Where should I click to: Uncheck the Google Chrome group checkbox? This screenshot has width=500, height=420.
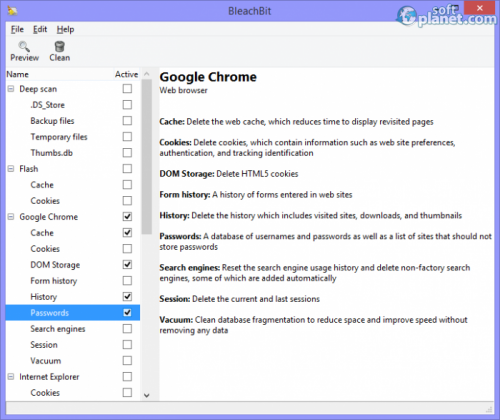point(127,217)
